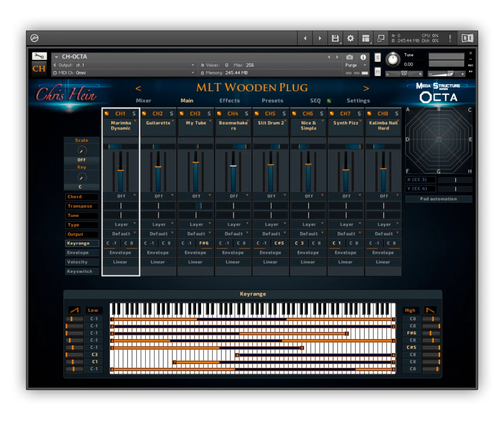Open the workspace layout panel icon
The height and width of the screenshot is (424, 504).
(366, 38)
